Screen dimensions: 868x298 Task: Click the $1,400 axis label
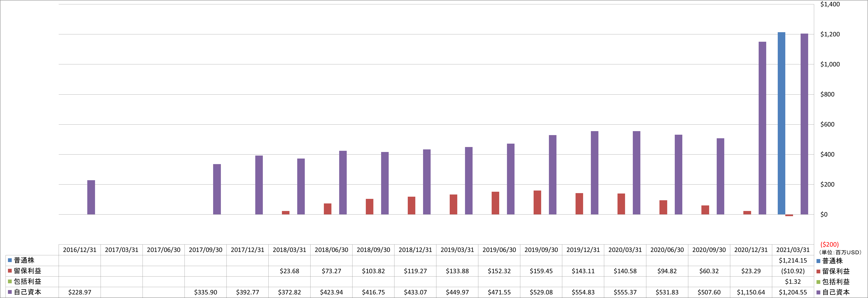830,4
